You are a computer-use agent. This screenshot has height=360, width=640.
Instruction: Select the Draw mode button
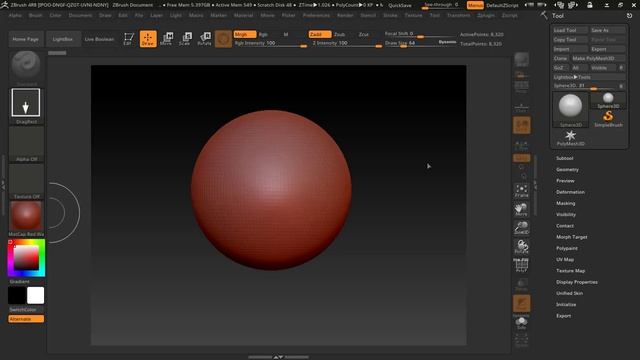148,39
